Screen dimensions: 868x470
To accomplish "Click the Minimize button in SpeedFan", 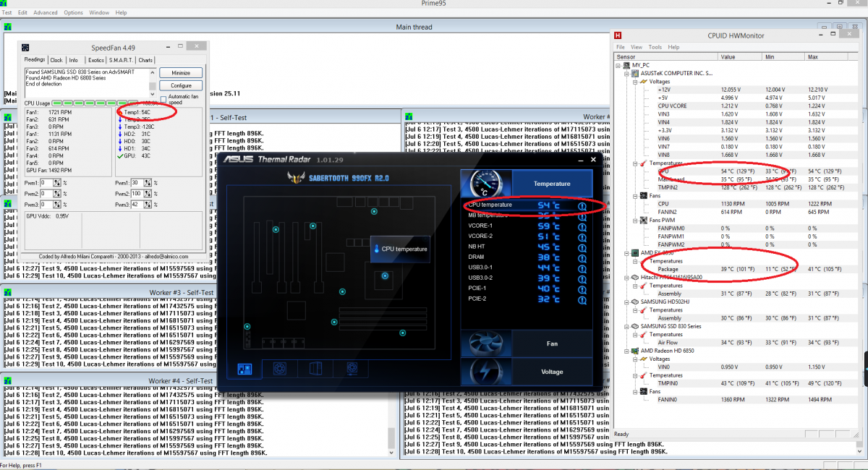I will (x=181, y=73).
